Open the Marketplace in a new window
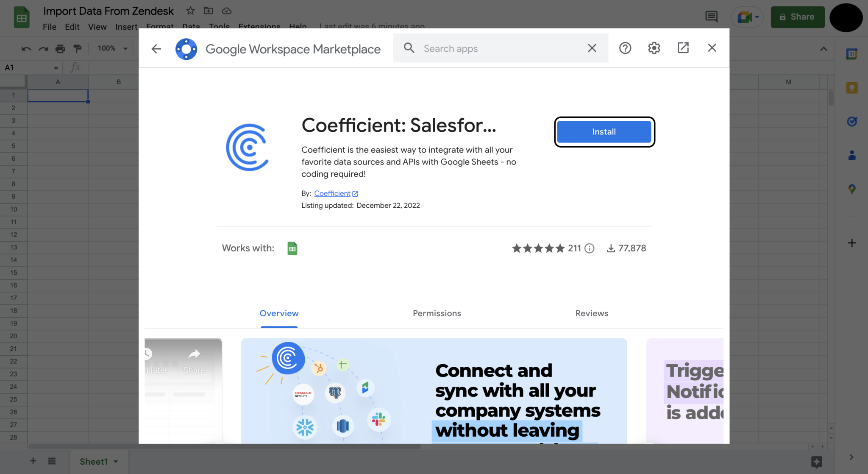The image size is (868, 474). pos(682,48)
